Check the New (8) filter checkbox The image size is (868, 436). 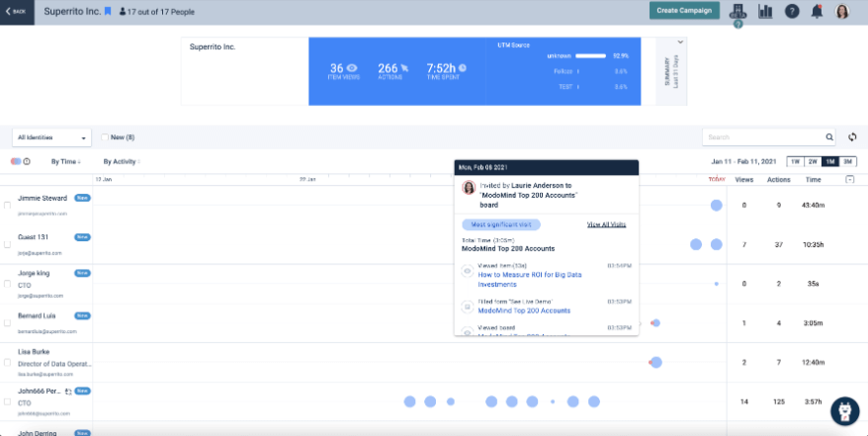[x=105, y=137]
